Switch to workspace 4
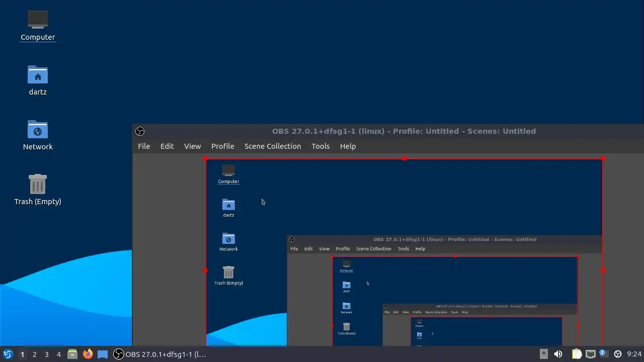Screen dimensions: 644x362 click(x=58, y=354)
